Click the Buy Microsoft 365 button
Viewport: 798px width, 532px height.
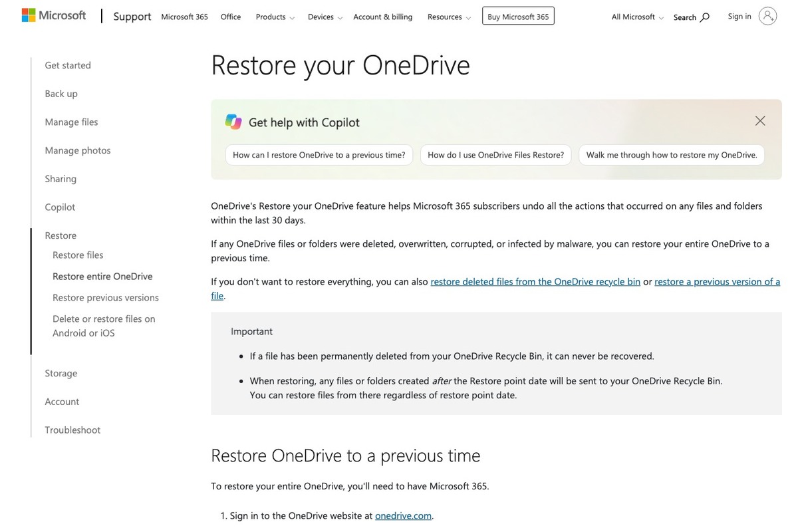(518, 17)
